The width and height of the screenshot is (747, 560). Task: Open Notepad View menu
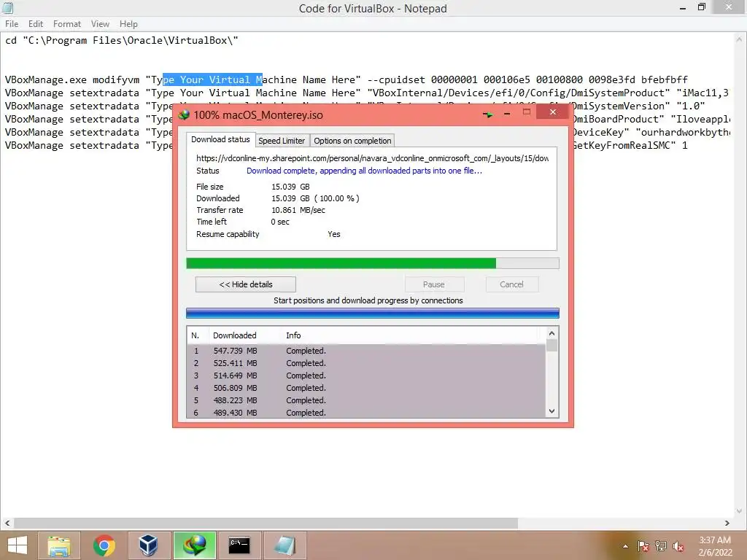point(100,24)
